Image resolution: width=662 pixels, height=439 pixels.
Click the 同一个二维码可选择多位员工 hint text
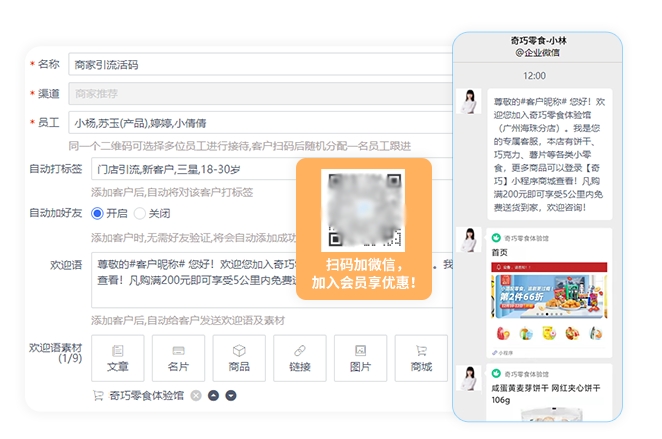point(240,146)
